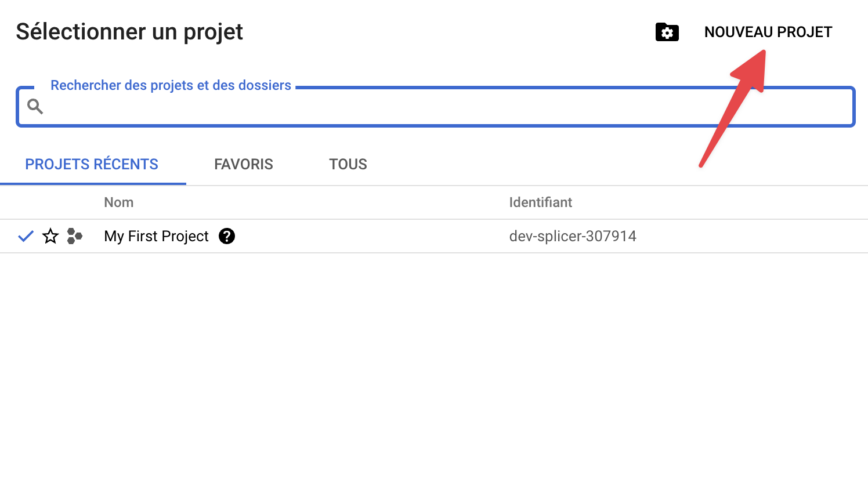The width and height of the screenshot is (868, 479).
Task: Show all projects via TOUS tab
Action: click(x=348, y=164)
